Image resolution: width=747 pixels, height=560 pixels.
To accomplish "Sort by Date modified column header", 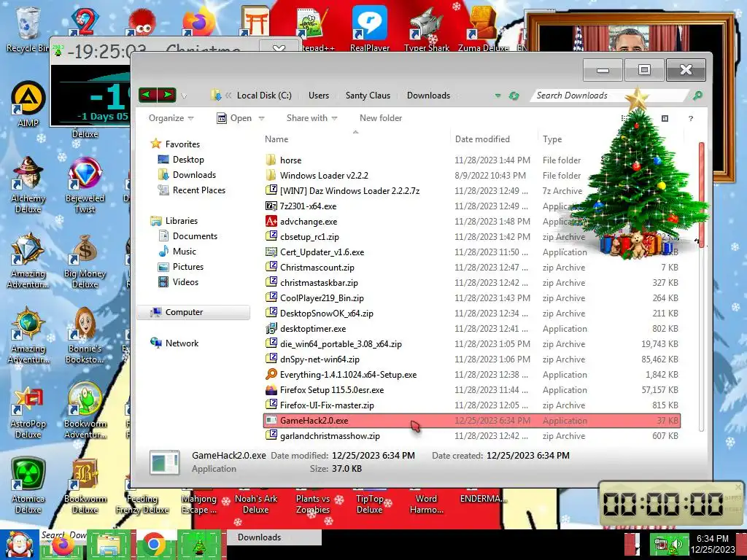I will point(482,139).
